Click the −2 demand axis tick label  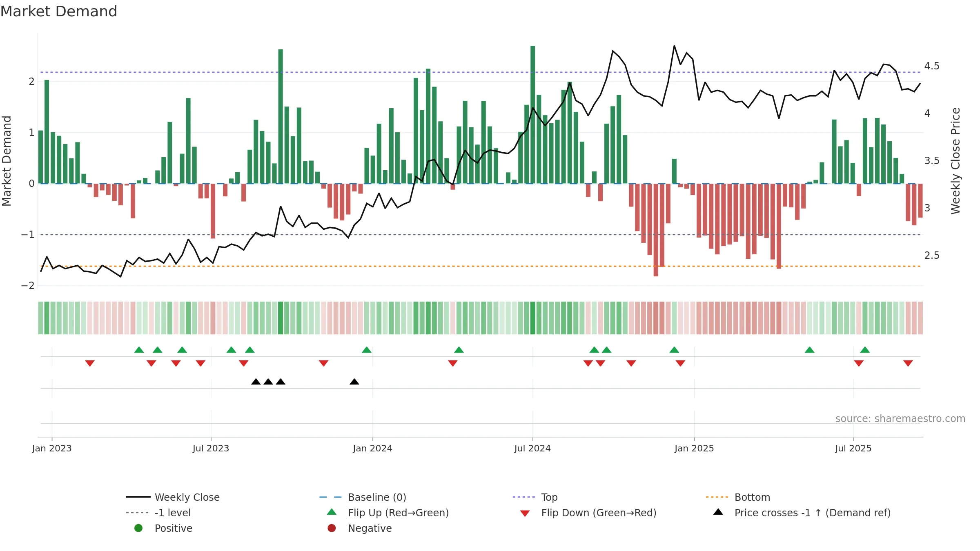click(x=28, y=286)
